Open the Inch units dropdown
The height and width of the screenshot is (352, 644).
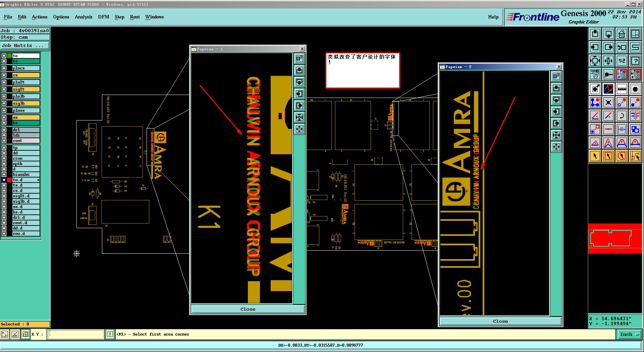tap(629, 334)
